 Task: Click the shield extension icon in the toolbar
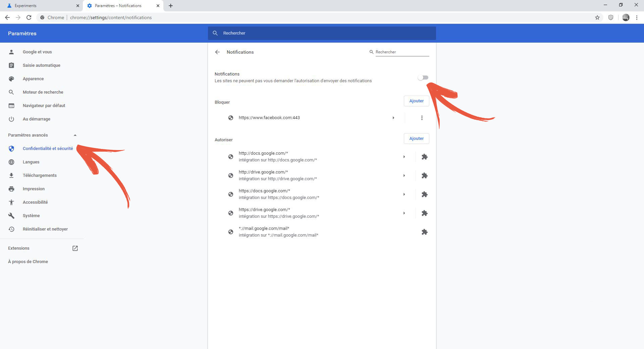[x=611, y=17]
